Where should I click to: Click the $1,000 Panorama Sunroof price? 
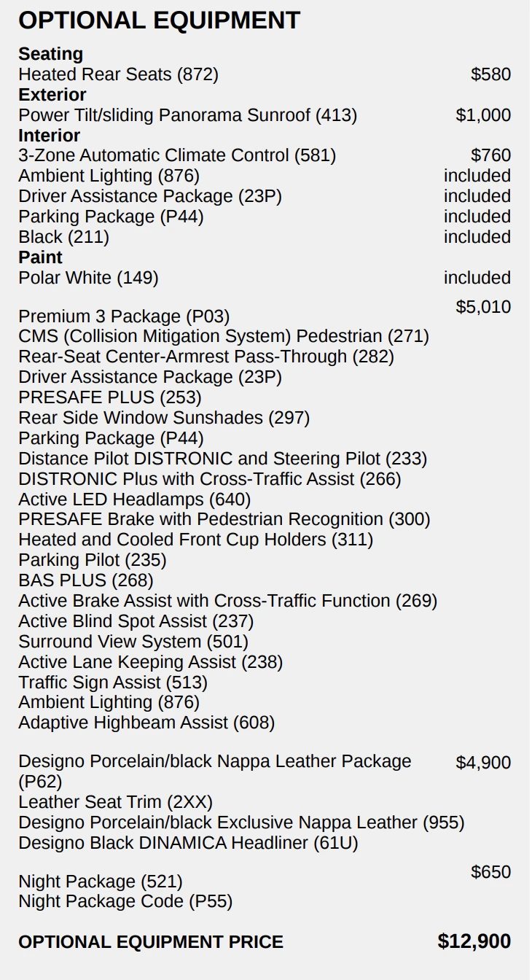[483, 115]
